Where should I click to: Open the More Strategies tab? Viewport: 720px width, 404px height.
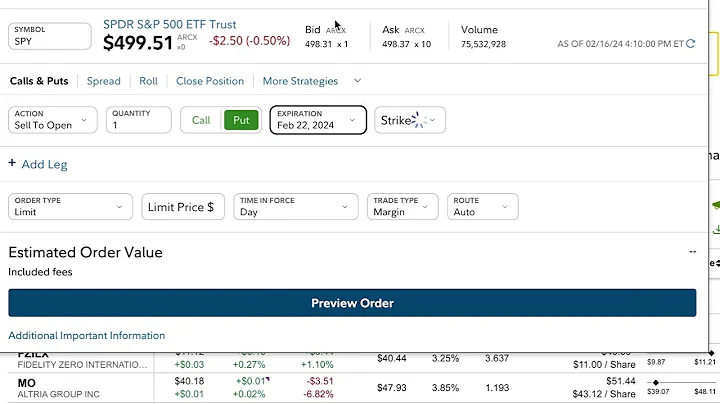pos(300,81)
